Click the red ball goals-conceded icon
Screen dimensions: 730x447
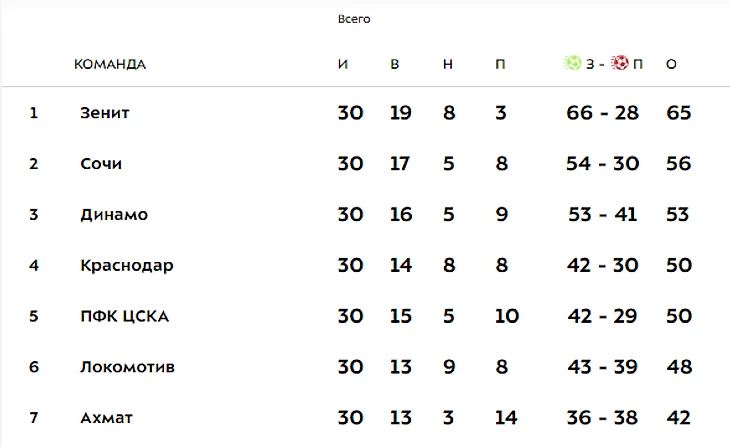(620, 62)
